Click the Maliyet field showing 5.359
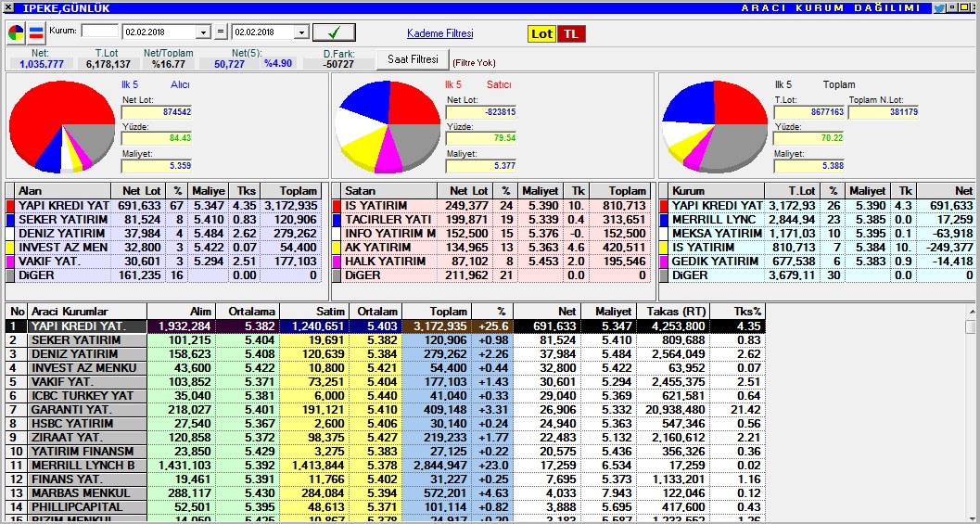This screenshot has height=524, width=980. 157,166
